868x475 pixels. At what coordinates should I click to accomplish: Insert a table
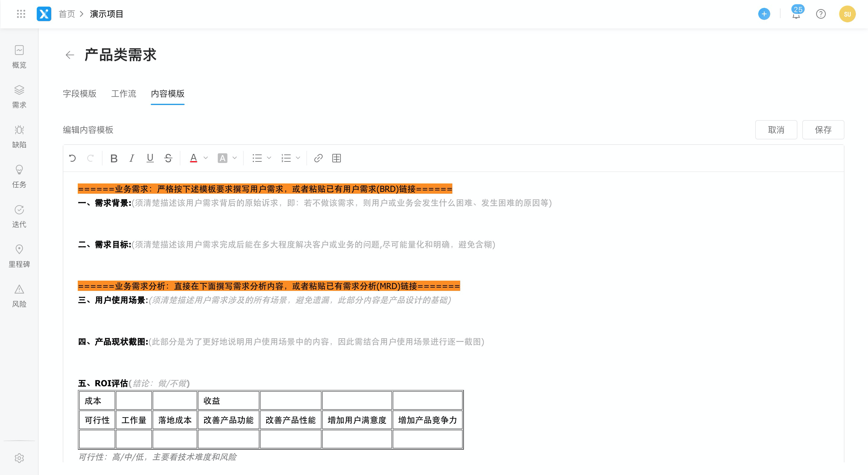pyautogui.click(x=337, y=158)
